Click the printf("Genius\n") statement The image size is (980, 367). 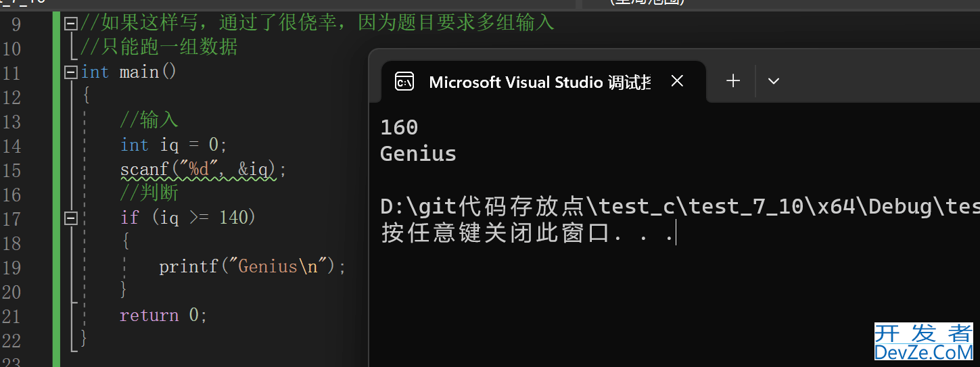[253, 266]
